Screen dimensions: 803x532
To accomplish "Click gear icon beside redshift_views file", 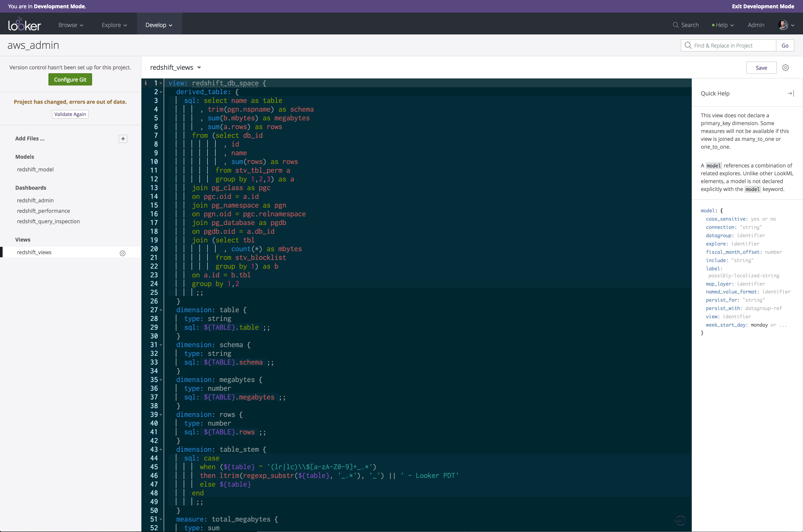I will point(123,253).
